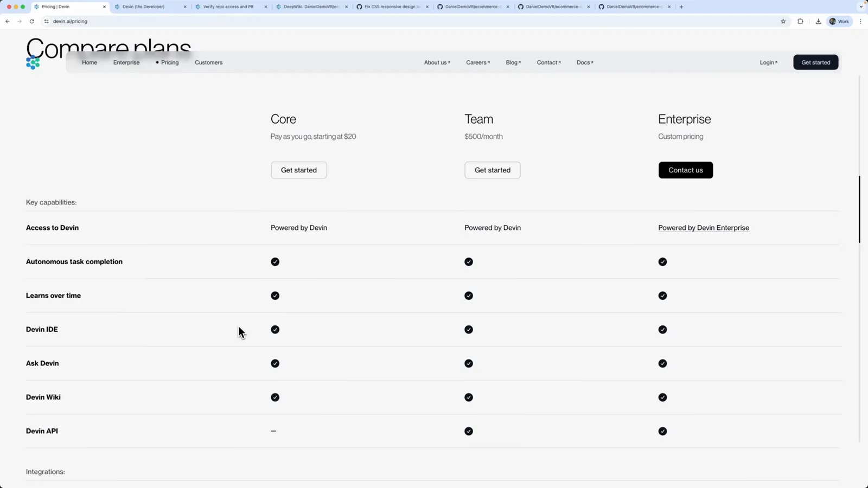Viewport: 868px width, 488px height.
Task: Click Get started under Core plan
Action: [299, 170]
